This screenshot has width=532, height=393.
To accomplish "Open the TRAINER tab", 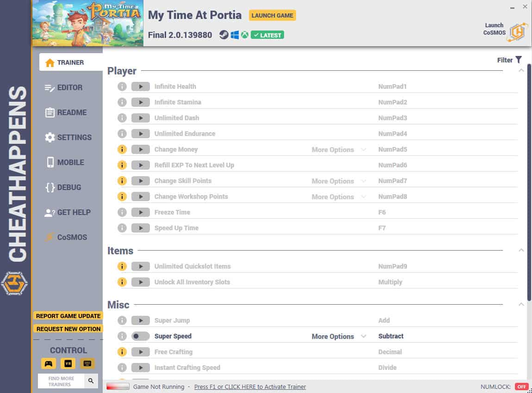I will (71, 62).
